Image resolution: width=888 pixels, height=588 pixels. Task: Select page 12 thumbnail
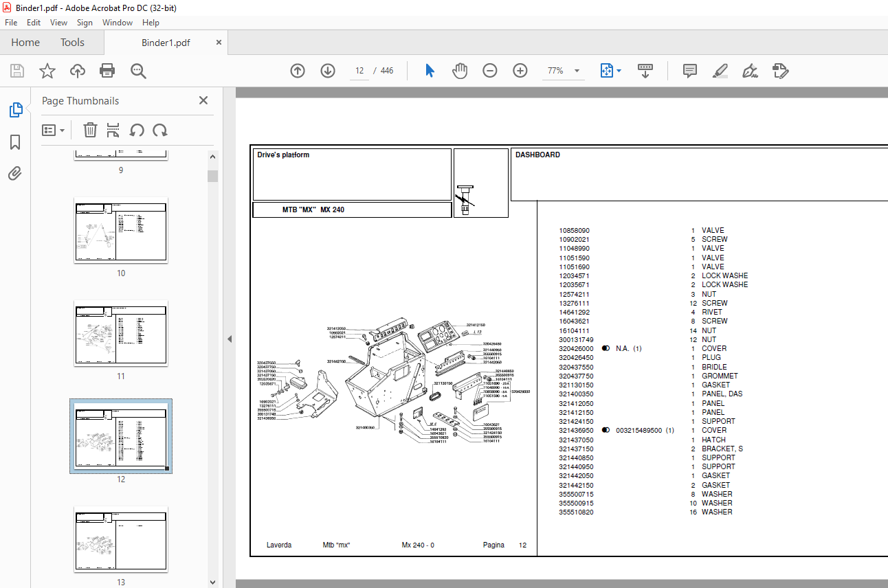[121, 436]
